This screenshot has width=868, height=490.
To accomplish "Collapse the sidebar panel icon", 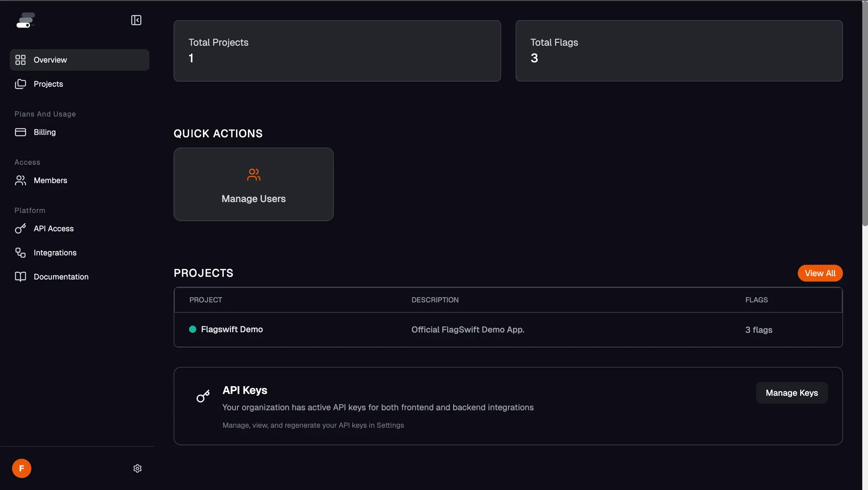I will click(x=136, y=20).
